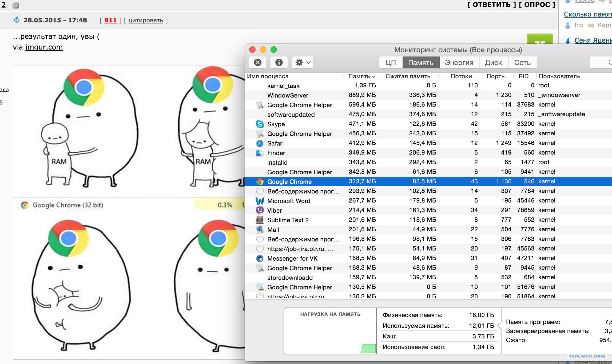Click the Google Chrome Helper icon with PID 37492
This screenshot has height=364, width=612.
click(x=260, y=134)
